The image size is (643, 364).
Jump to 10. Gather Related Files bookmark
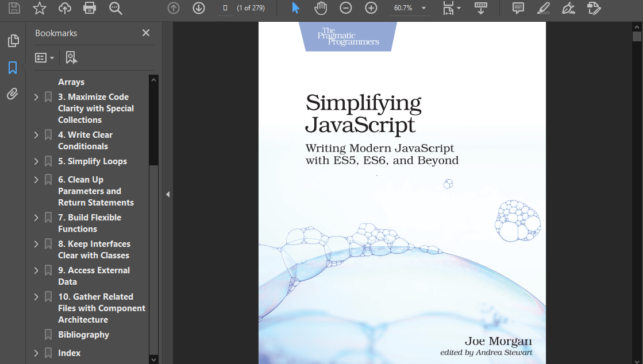(102, 308)
